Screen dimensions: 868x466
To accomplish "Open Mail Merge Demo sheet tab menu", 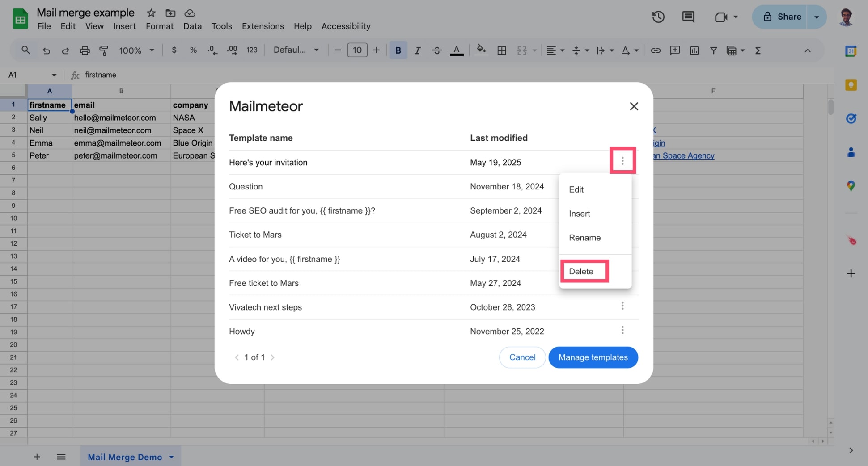I will coord(171,457).
